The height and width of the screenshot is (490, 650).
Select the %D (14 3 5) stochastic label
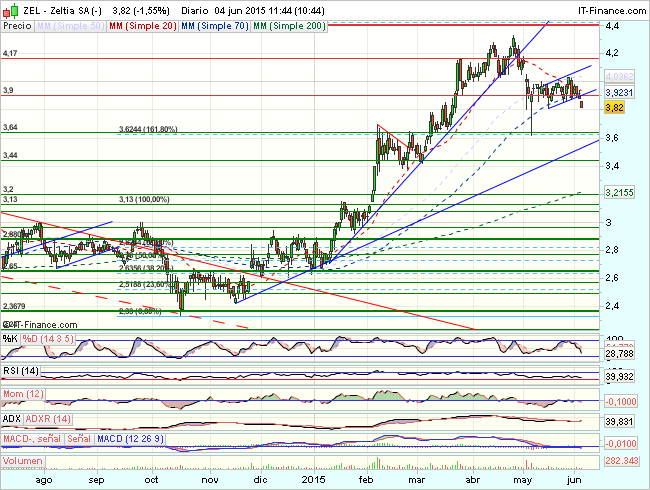click(x=49, y=339)
